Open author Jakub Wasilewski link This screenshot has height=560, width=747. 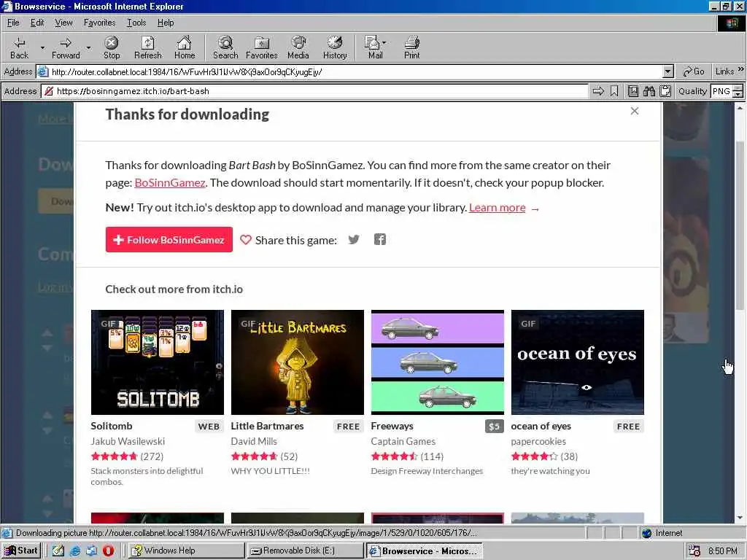tap(128, 441)
